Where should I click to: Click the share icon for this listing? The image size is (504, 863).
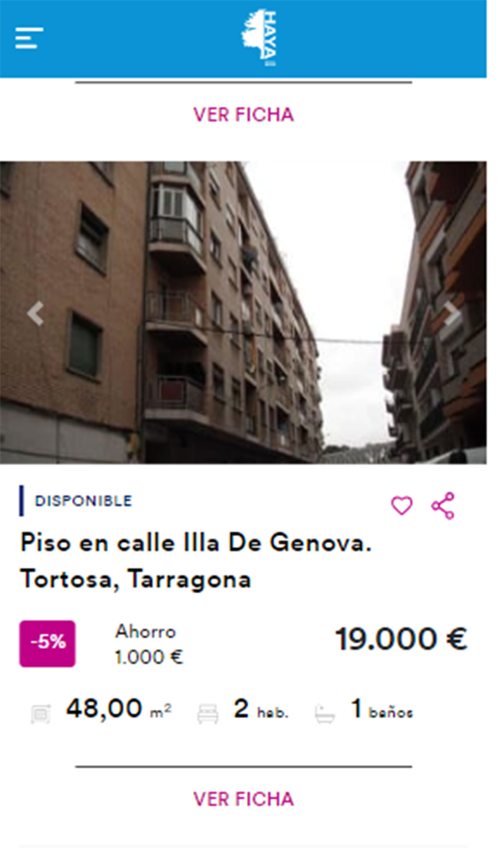443,506
